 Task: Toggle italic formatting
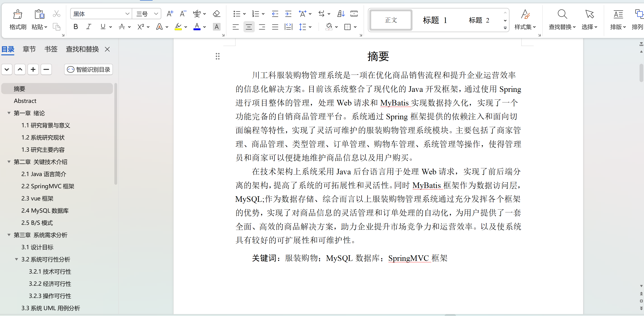pos(89,27)
